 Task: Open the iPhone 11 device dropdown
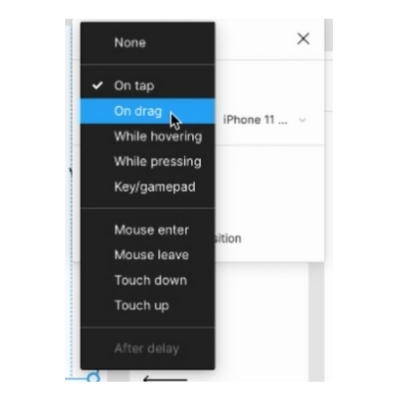265,120
